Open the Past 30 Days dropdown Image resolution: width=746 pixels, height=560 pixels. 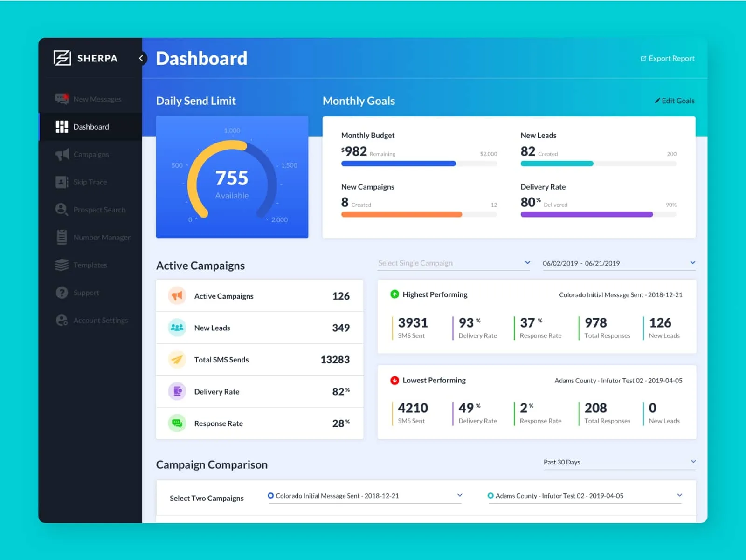pos(619,462)
